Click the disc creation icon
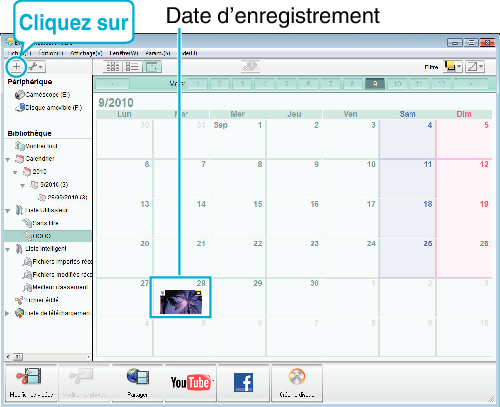Screen dimensions: 500x407 pos(297,383)
